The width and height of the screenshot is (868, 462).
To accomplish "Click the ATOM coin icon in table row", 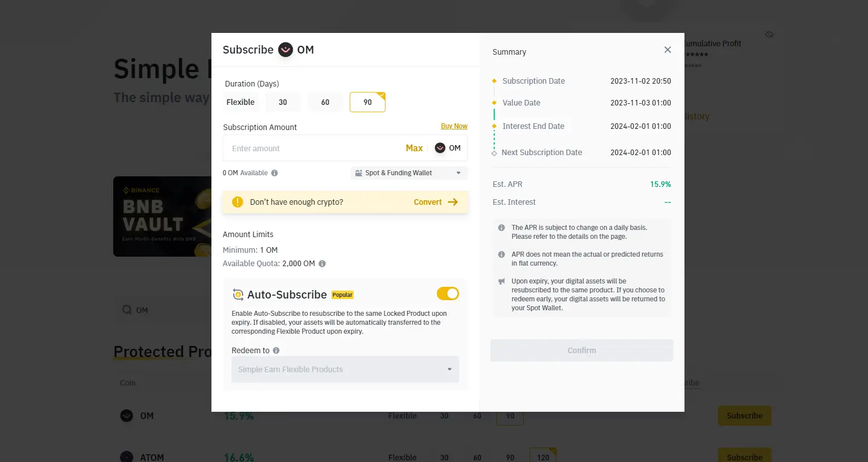I will coord(127,456).
